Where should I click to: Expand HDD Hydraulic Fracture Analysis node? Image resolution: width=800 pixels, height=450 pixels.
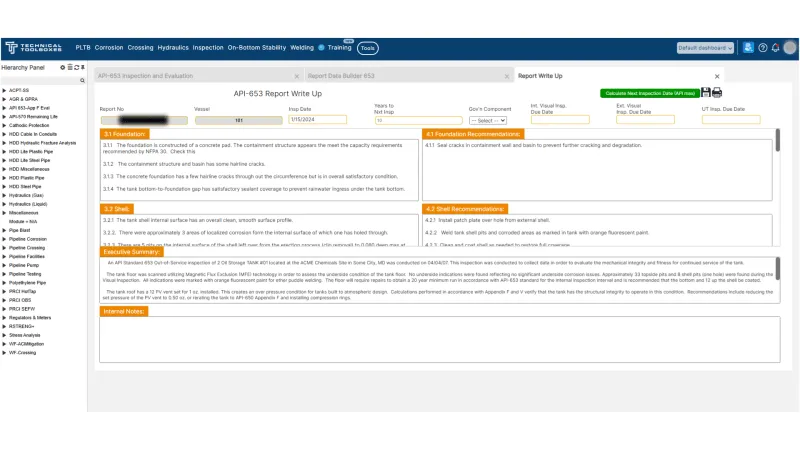[4, 143]
